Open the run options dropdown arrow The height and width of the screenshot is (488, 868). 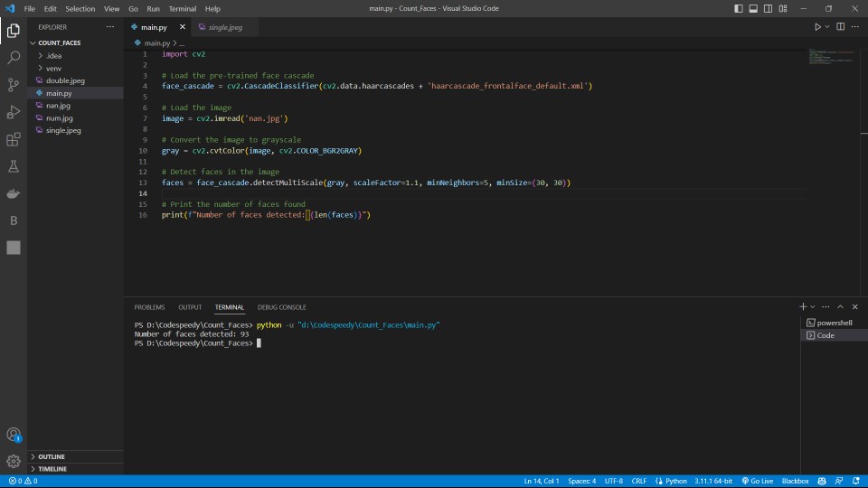[x=827, y=26]
